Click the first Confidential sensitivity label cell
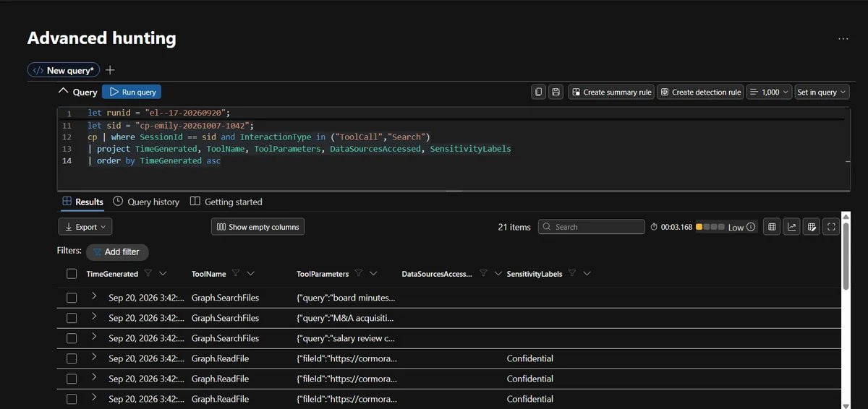 tap(530, 358)
